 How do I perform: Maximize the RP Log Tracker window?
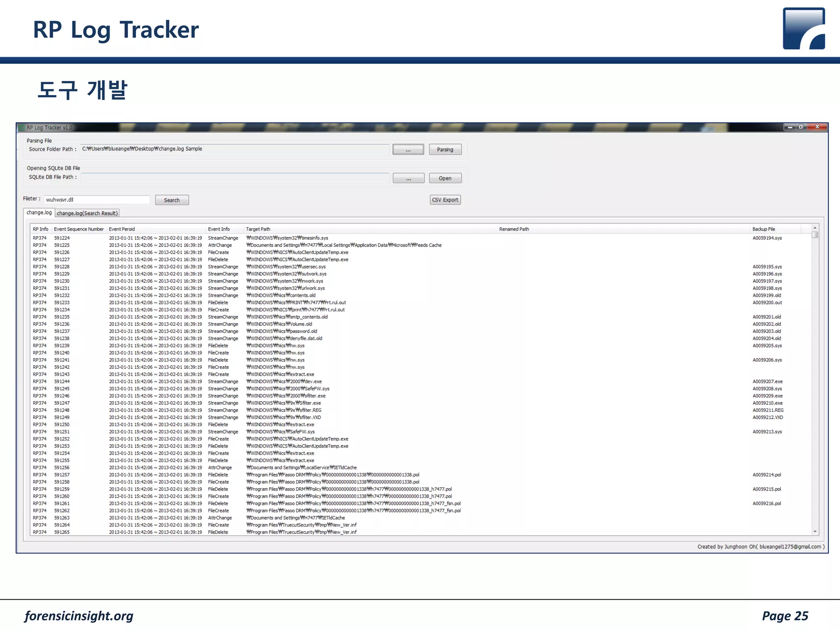[801, 127]
